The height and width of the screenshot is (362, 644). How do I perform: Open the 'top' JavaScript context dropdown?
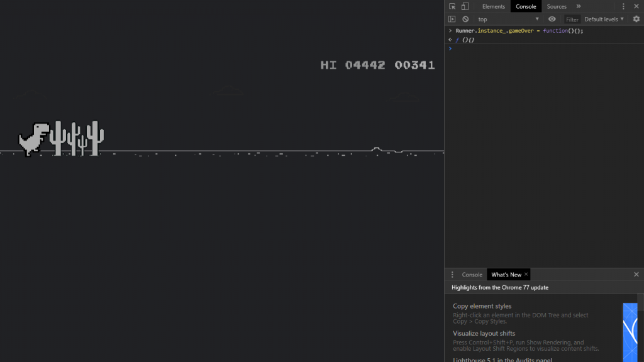point(508,19)
